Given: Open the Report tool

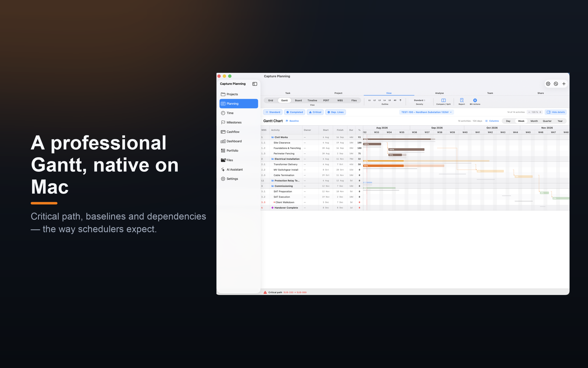Looking at the screenshot, I should click(462, 102).
